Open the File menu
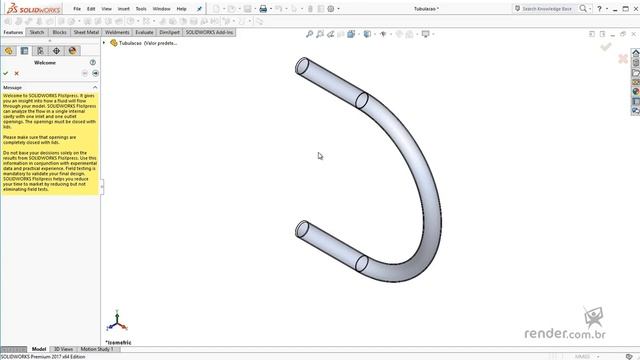Viewport: 640px width, 360px height. click(x=77, y=9)
